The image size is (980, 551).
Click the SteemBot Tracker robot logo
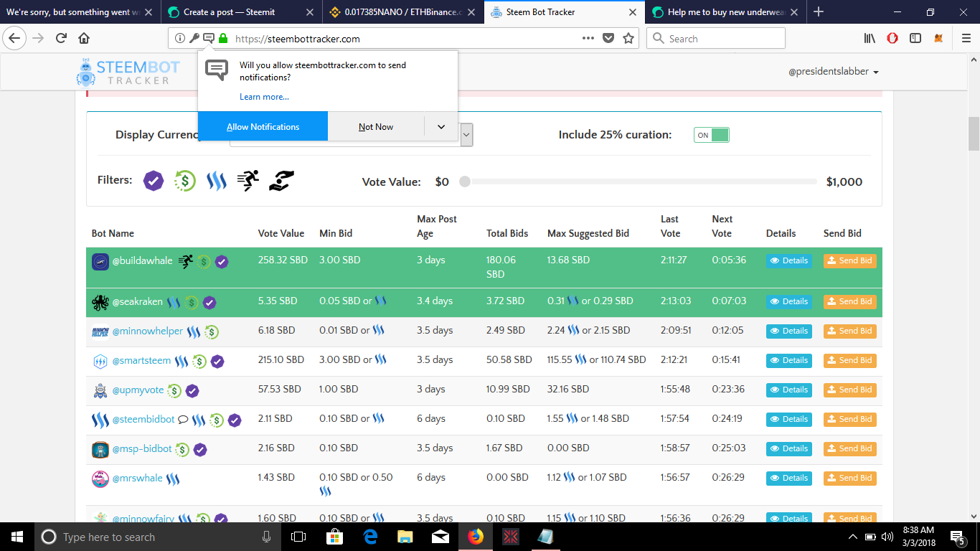tap(86, 72)
